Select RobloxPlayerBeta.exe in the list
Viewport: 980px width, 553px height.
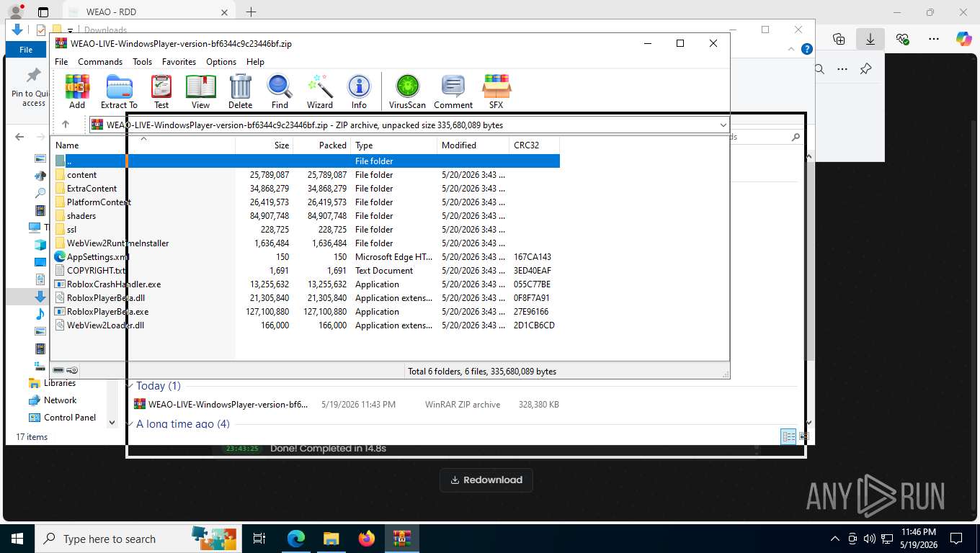tap(306, 312)
